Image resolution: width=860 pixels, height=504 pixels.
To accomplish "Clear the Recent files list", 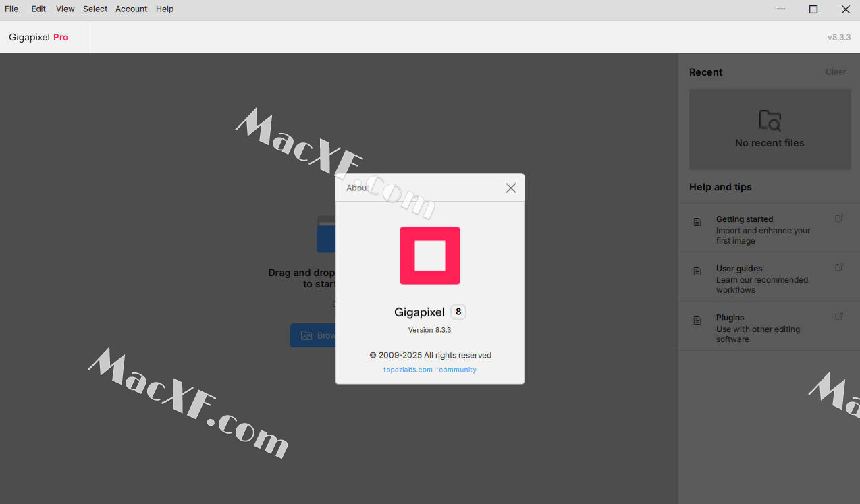I will tap(836, 72).
